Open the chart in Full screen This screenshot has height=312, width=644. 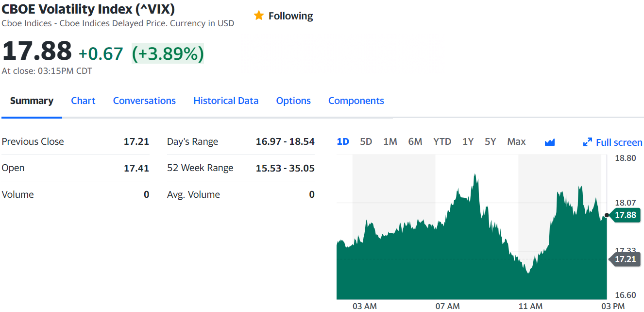(612, 142)
